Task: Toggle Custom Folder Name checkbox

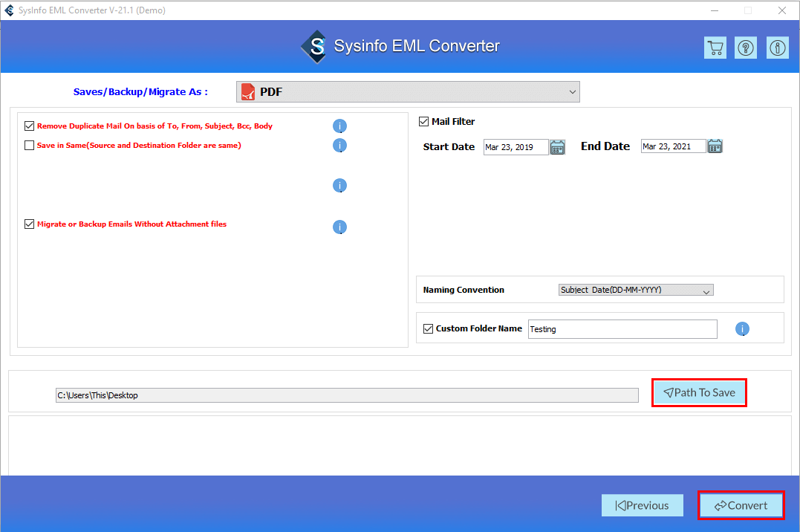Action: tap(428, 329)
